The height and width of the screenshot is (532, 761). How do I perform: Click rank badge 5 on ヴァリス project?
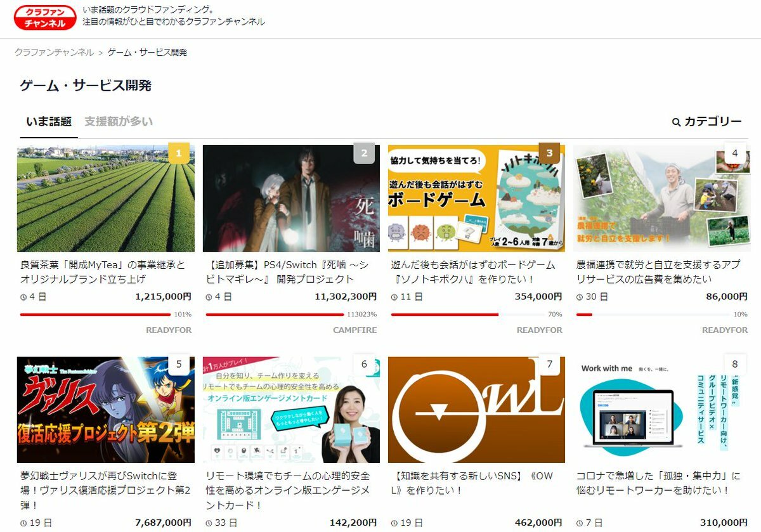[x=179, y=365]
